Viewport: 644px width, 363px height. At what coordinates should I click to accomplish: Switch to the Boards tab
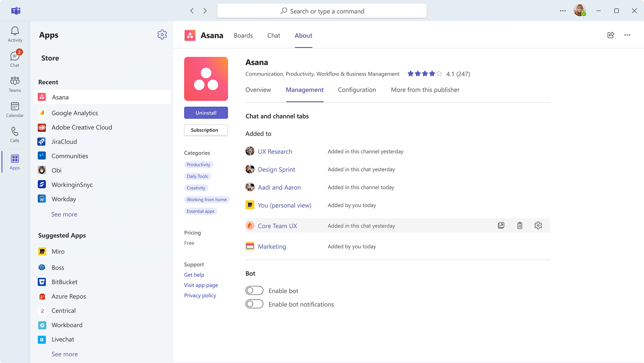(243, 36)
